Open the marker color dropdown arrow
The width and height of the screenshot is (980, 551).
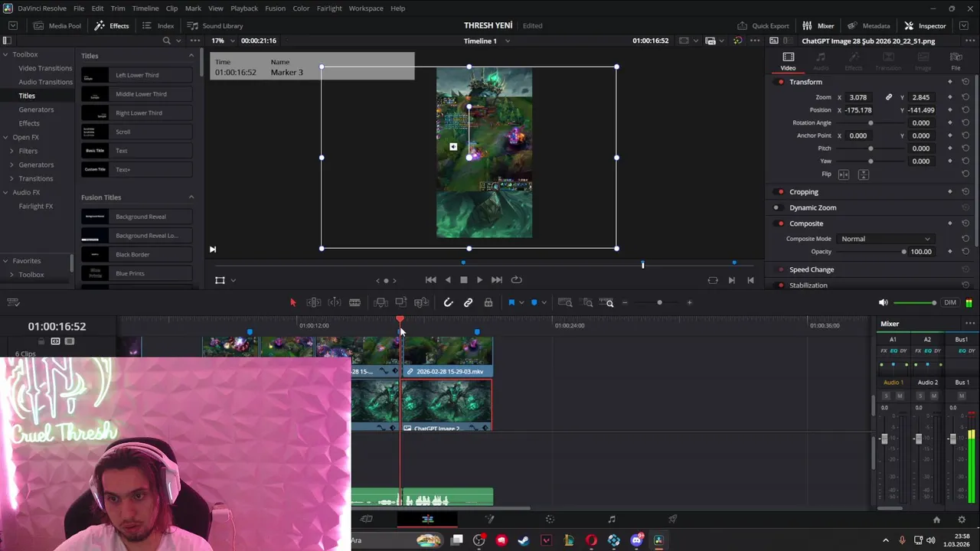pos(544,302)
